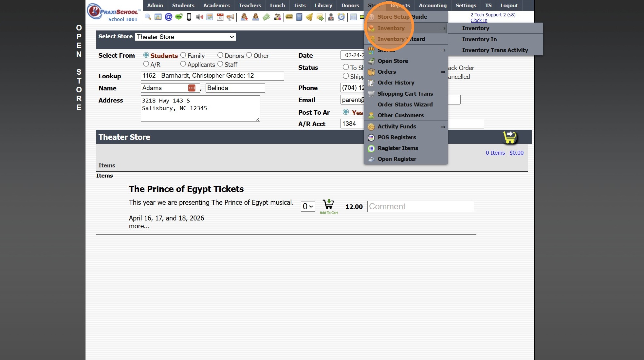The image size is (644, 360).
Task: Open the ticket quantity dropdown
Action: 308,206
